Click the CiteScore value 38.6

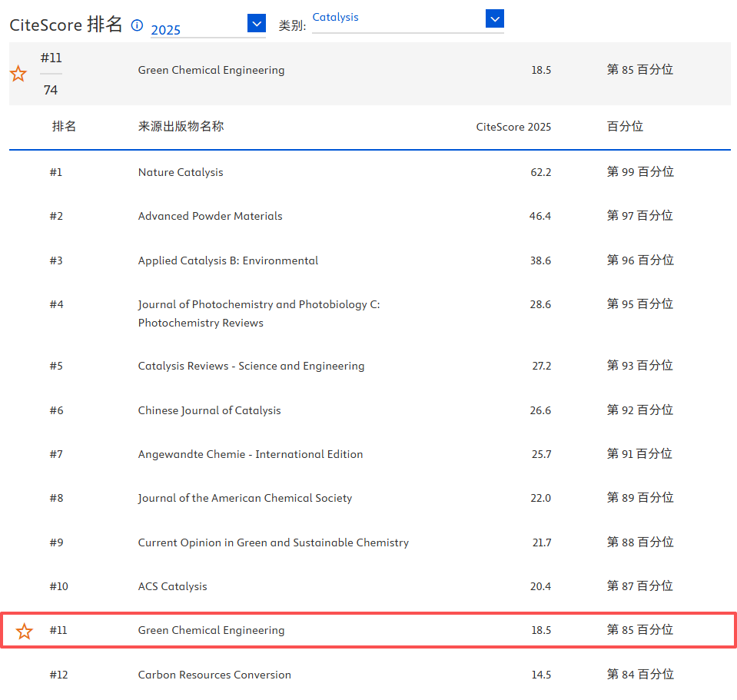[540, 260]
